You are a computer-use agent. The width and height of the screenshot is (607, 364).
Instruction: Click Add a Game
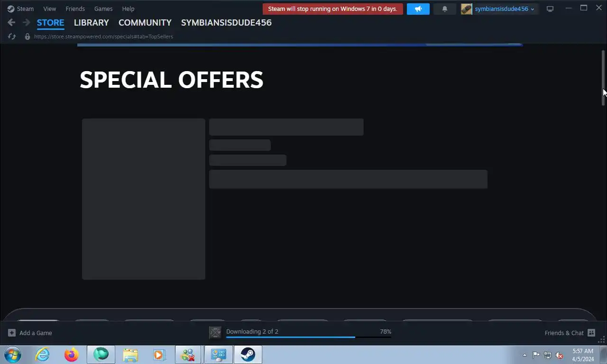tap(30, 333)
